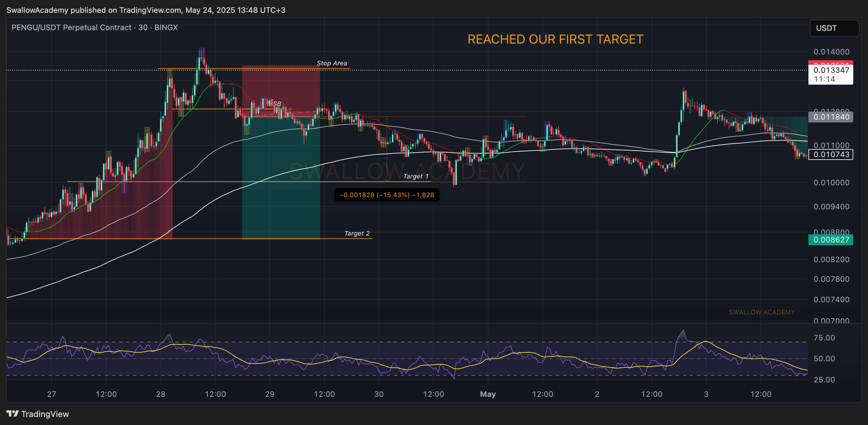The height and width of the screenshot is (425, 868).
Task: Click the '30' date label
Action: tap(379, 394)
